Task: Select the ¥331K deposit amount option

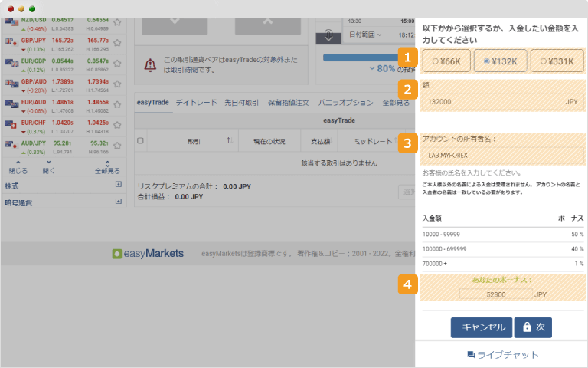Action: click(x=557, y=61)
